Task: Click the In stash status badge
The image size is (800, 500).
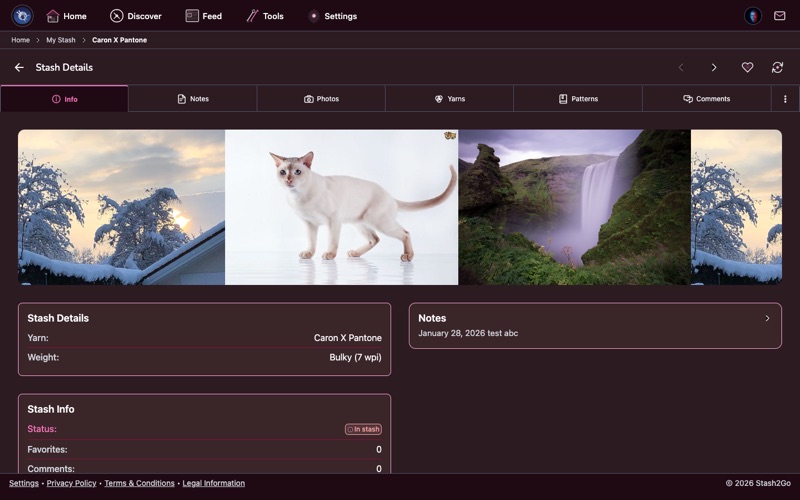Action: point(363,429)
